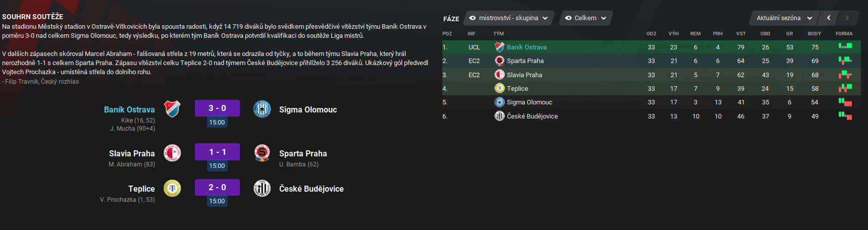
Task: Open the mistrovství - skupina phase dropdown
Action: coord(508,18)
